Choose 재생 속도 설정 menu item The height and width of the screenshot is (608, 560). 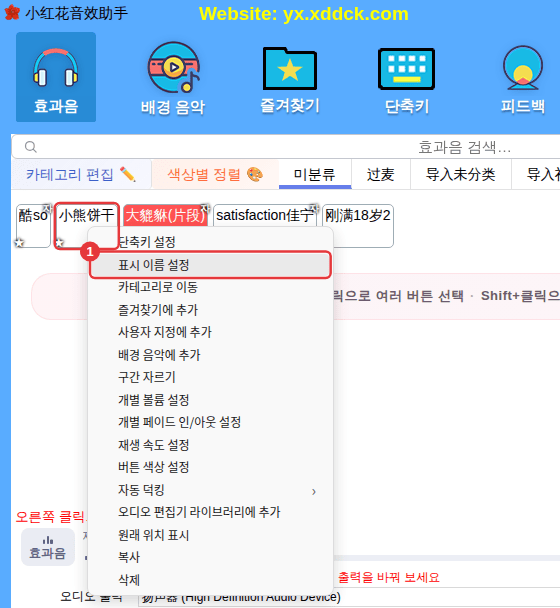click(x=210, y=445)
